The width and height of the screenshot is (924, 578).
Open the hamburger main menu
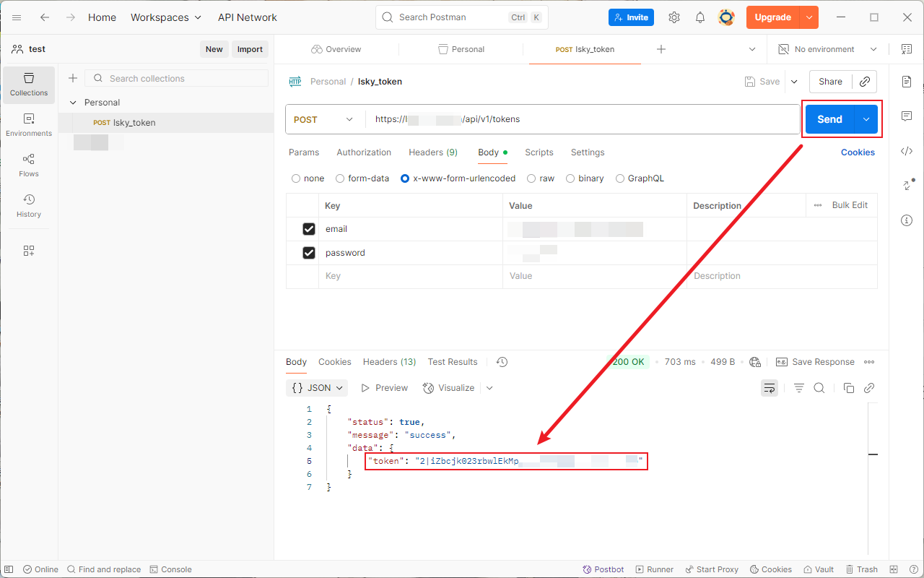[x=17, y=17]
